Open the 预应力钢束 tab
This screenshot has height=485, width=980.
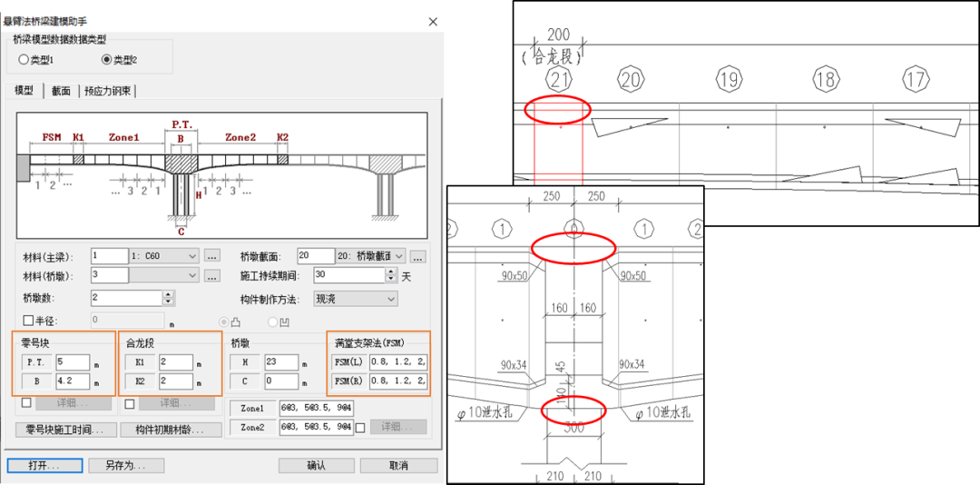coord(107,91)
